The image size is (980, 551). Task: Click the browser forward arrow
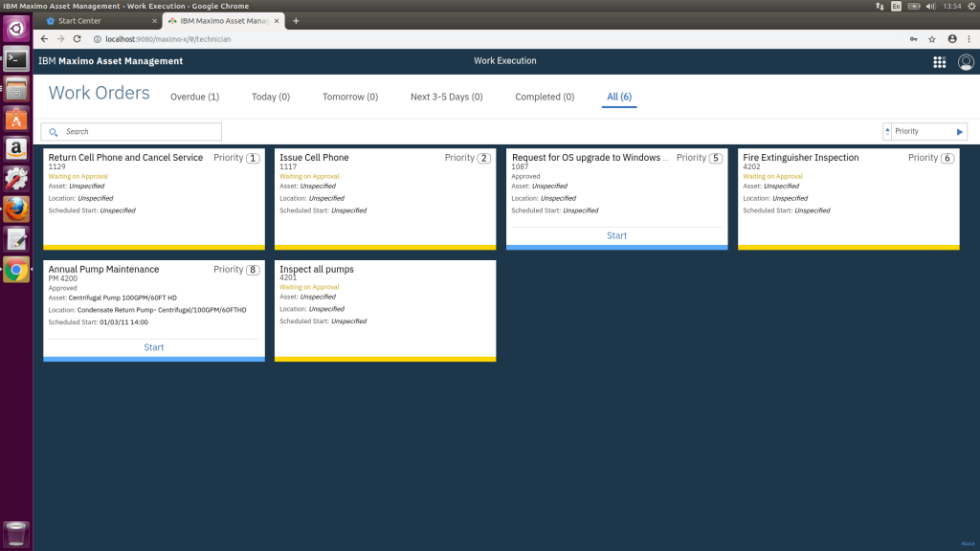(x=60, y=38)
